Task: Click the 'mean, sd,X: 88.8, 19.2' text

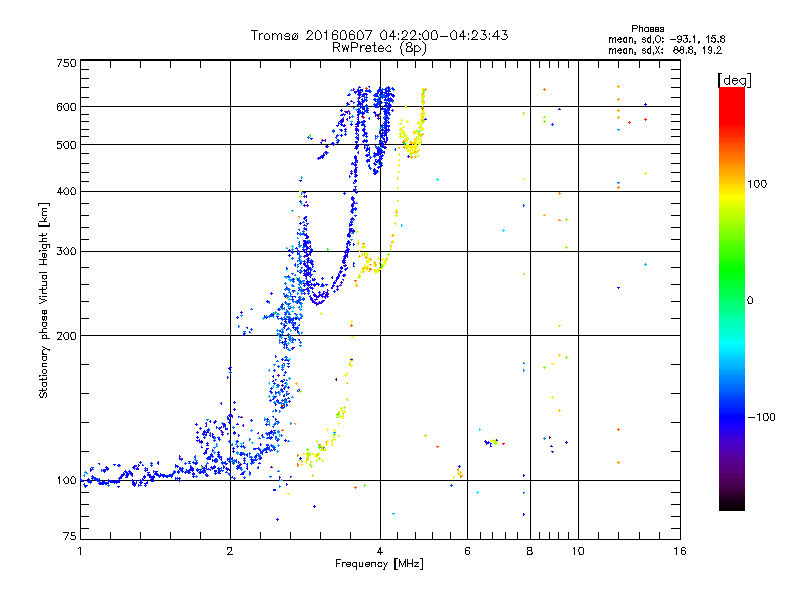Action: [665, 50]
